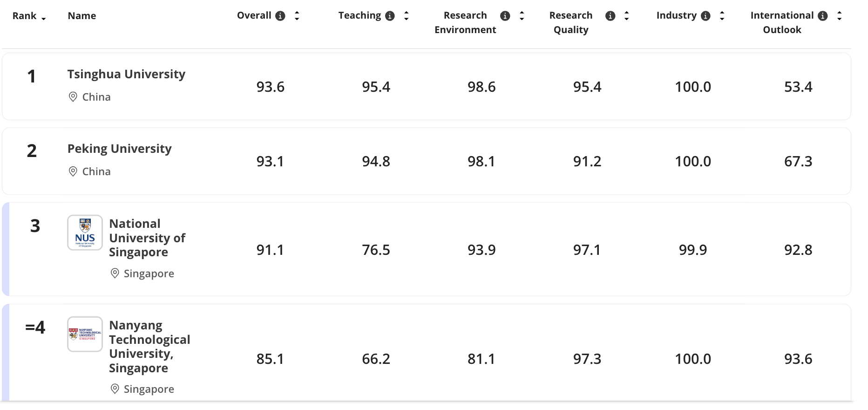Sort by Industry score arrows
Image resolution: width=868 pixels, height=410 pixels.
tap(722, 16)
